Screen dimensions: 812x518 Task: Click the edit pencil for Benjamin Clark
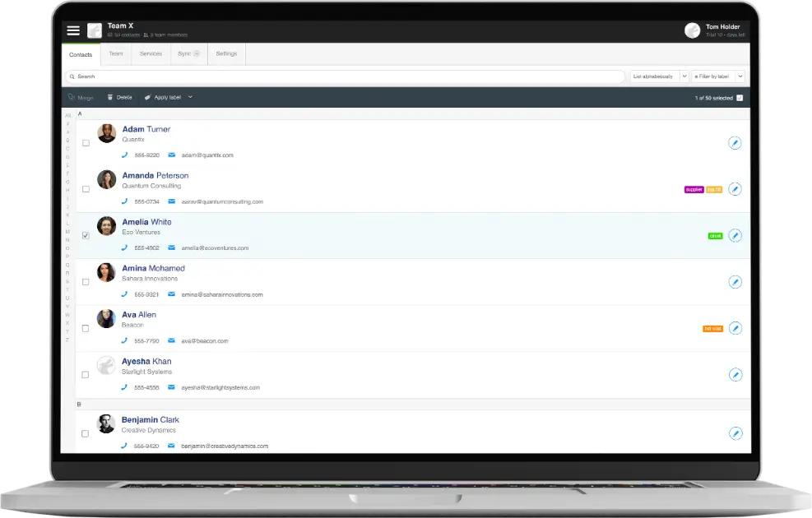(x=735, y=432)
